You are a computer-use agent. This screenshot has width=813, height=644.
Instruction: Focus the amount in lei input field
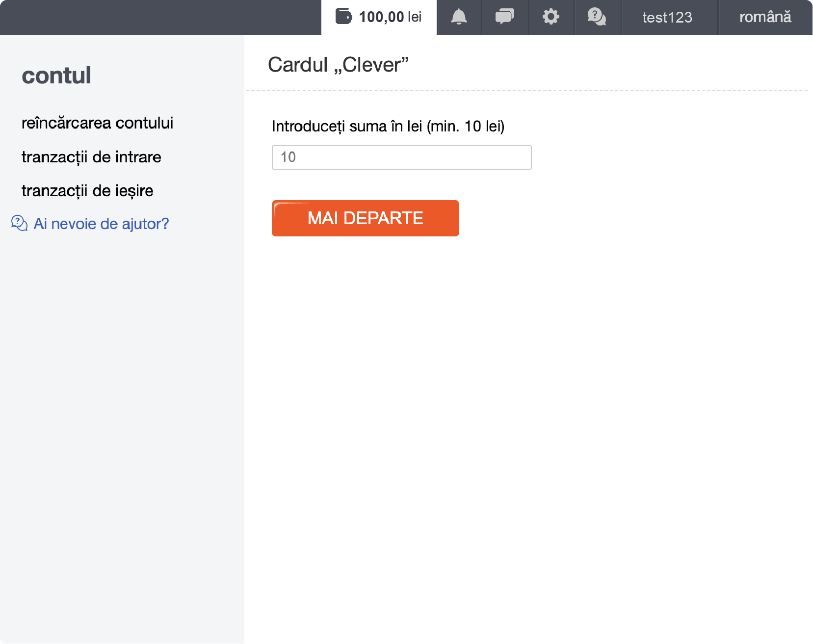402,157
